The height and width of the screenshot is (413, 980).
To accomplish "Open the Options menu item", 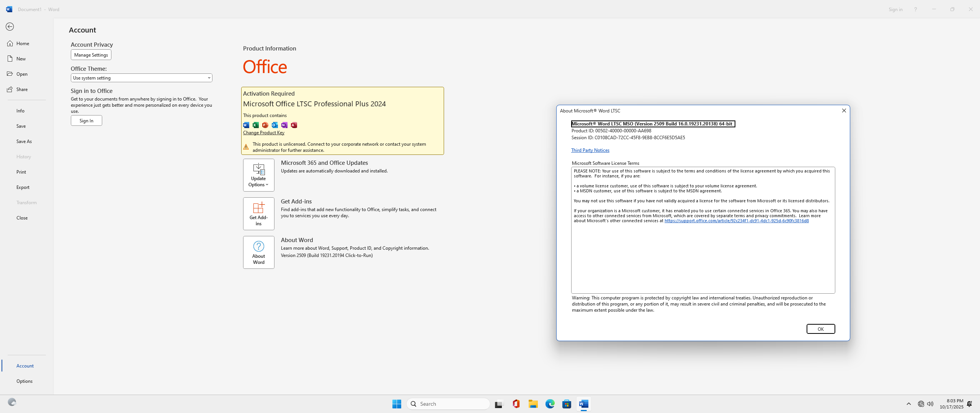I will click(x=24, y=381).
